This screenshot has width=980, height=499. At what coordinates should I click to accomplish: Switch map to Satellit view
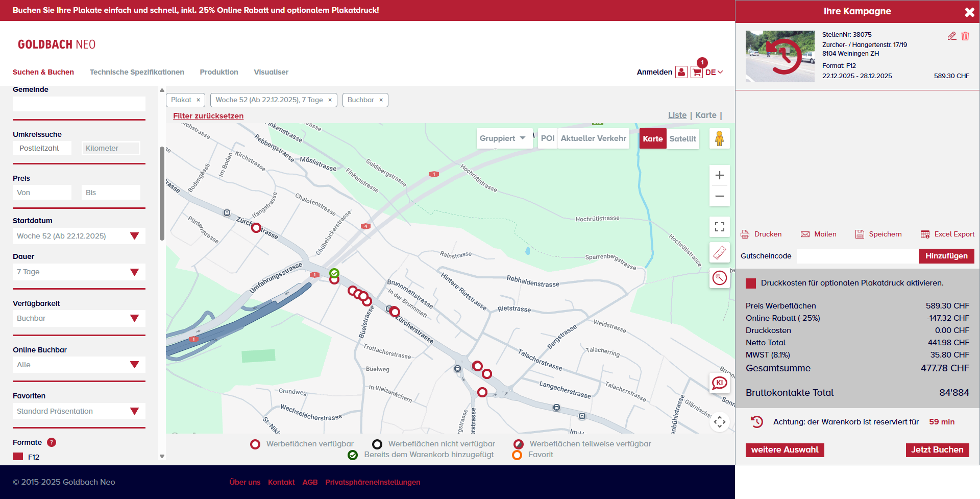point(682,138)
